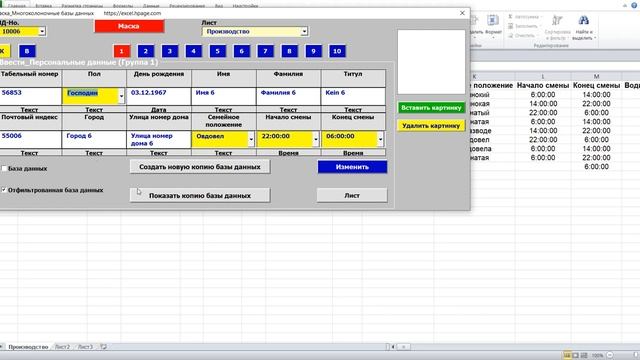Viewport: 640px width, 360px height.
Task: Click Улица номер дома 6 field
Action: coord(158,139)
